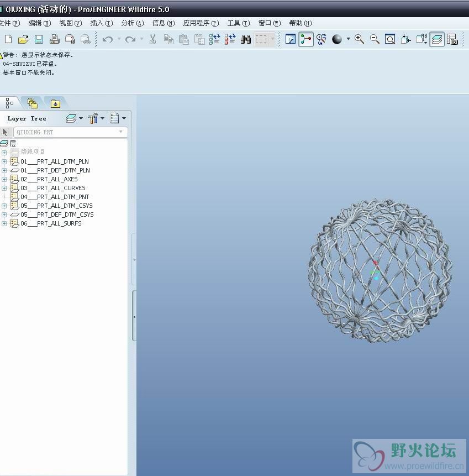Expand the 01___PRT_ALL_DTM_PLN layer
The image size is (469, 476).
4,161
